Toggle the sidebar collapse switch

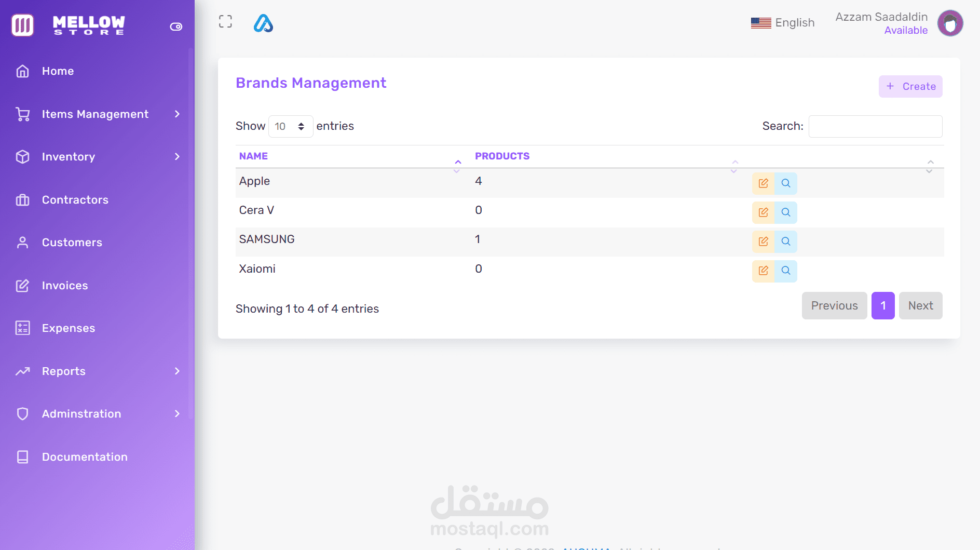pyautogui.click(x=176, y=26)
